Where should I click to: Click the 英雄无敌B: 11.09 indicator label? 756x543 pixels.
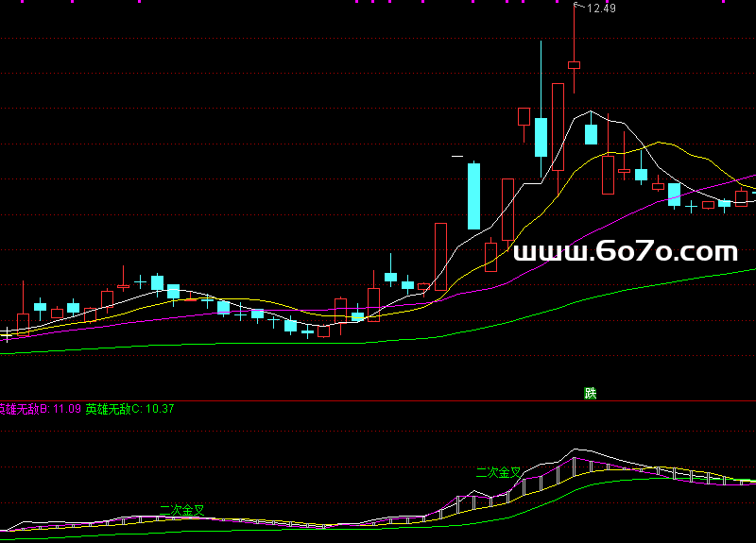(x=40, y=409)
